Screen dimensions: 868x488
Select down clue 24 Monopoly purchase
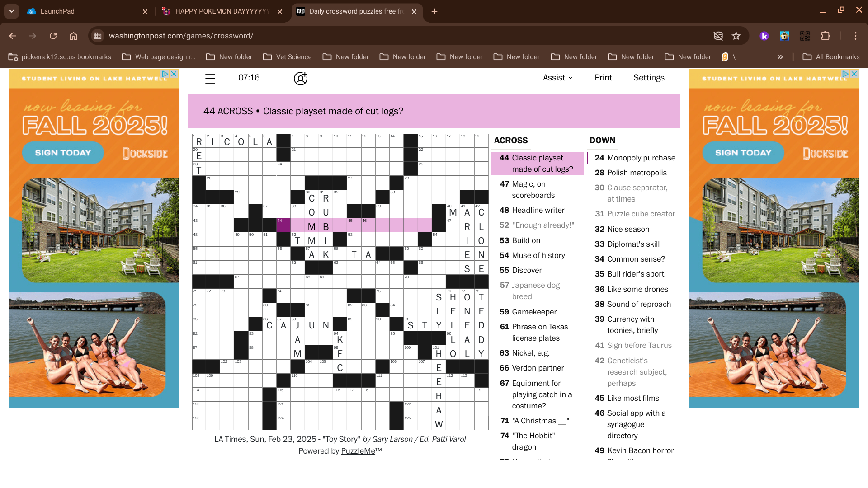[633, 158]
